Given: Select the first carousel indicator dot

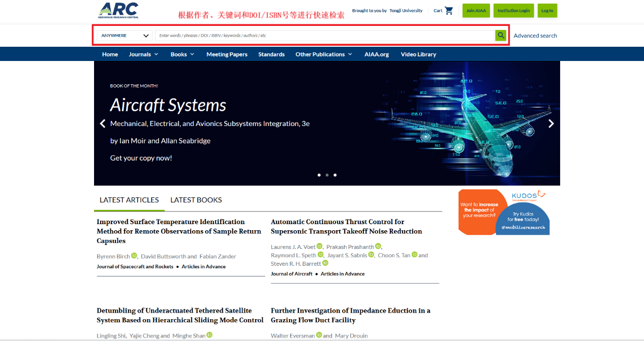Looking at the screenshot, I should point(319,175).
